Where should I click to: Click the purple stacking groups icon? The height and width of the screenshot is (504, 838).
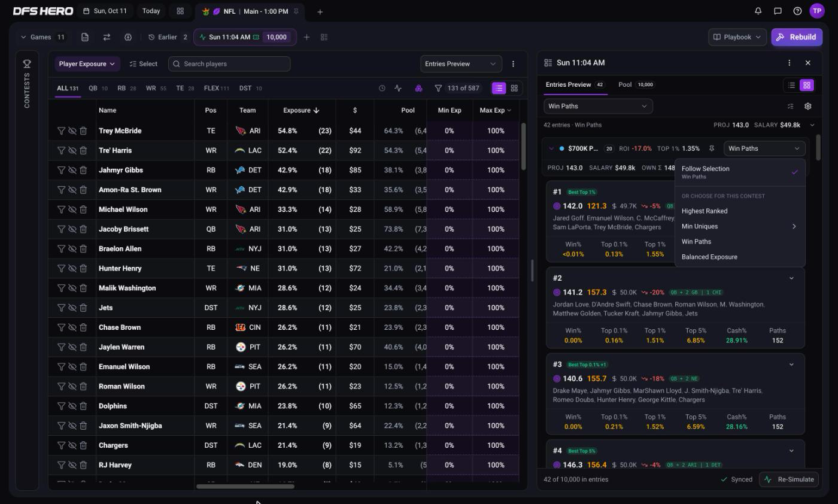[x=418, y=88]
